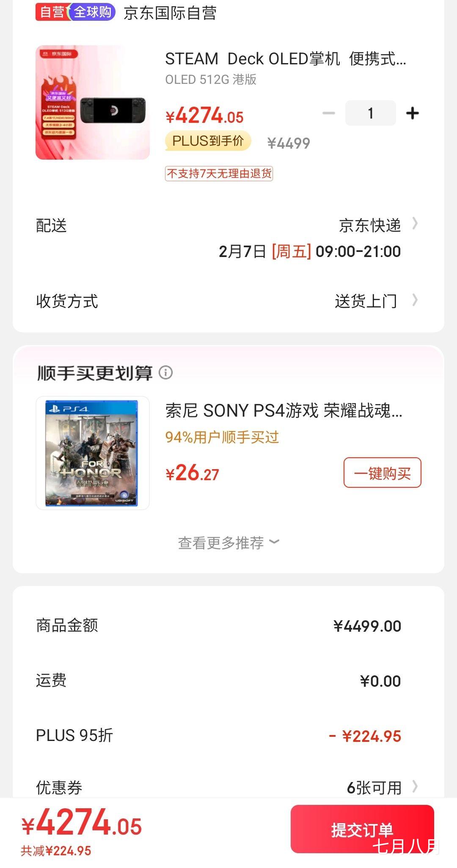This screenshot has width=457, height=868.
Task: Expand 查看更多推荐 recommendations
Action: pos(228,542)
